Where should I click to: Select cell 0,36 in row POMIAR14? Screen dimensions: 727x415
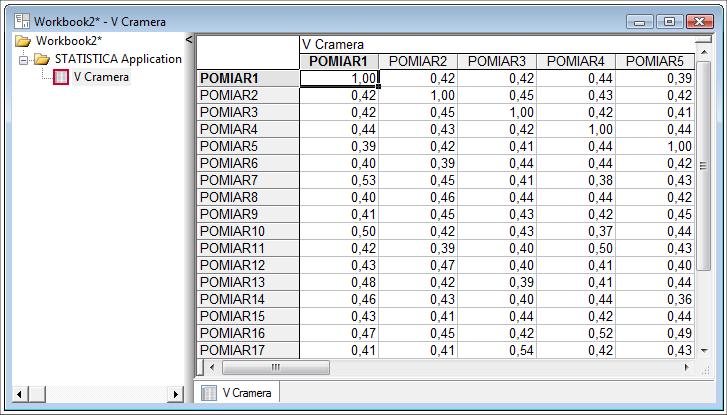click(x=655, y=300)
